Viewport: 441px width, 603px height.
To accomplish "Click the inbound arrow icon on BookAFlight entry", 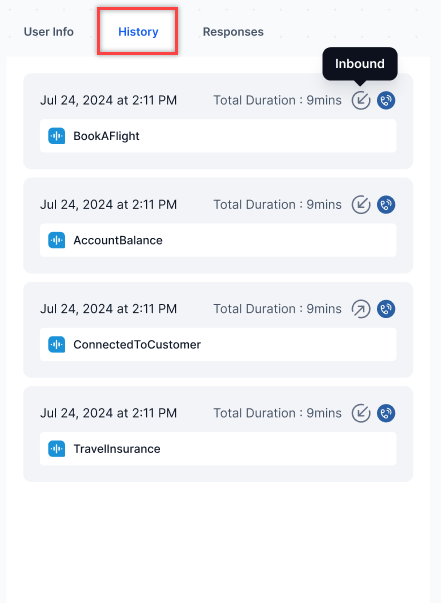I will (361, 100).
